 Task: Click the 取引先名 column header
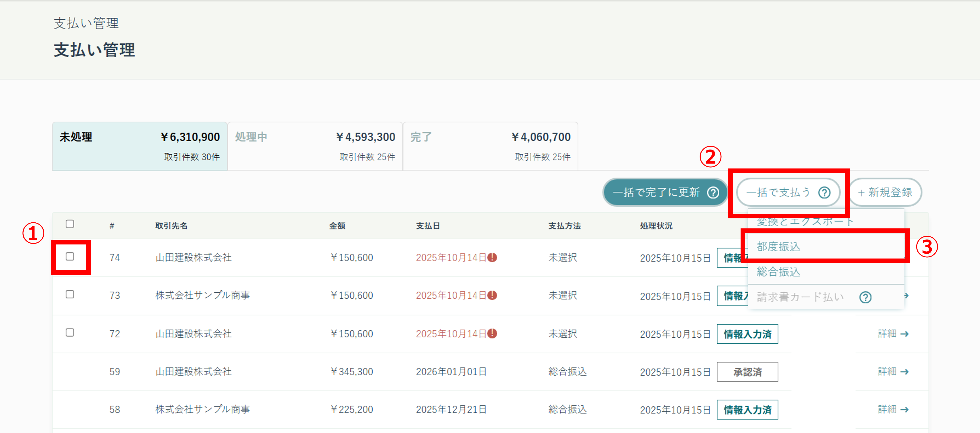pos(171,226)
